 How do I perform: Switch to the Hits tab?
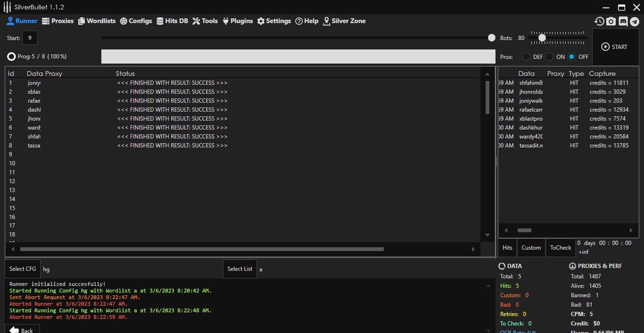click(x=507, y=248)
